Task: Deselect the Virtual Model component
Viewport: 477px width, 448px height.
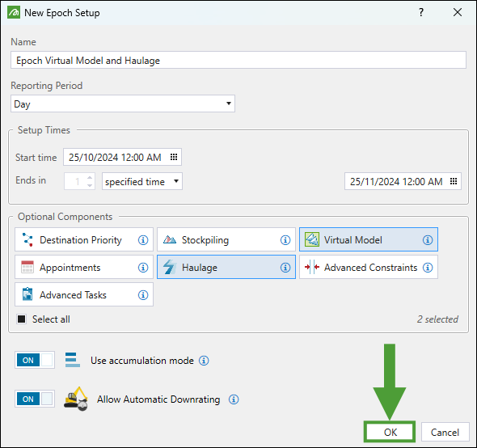Action: point(369,239)
